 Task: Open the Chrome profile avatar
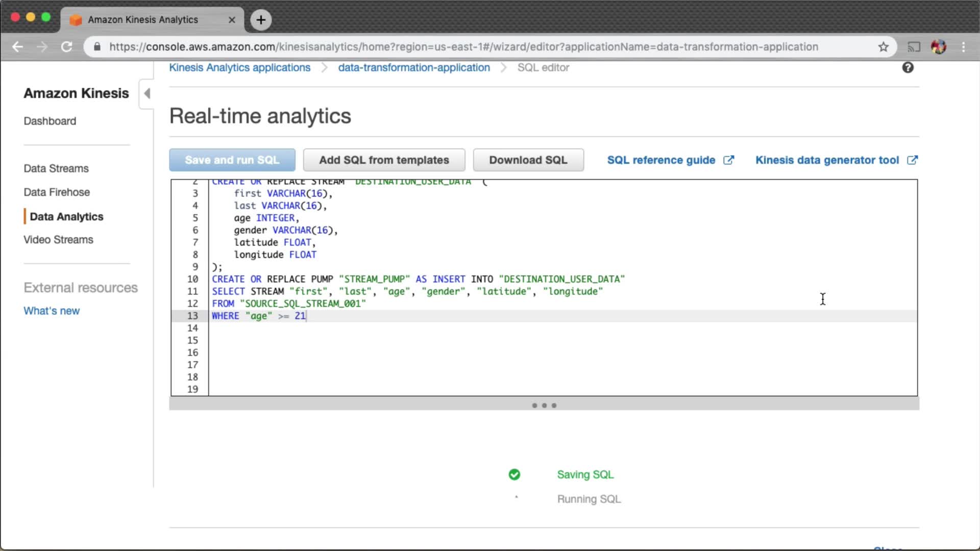tap(938, 47)
